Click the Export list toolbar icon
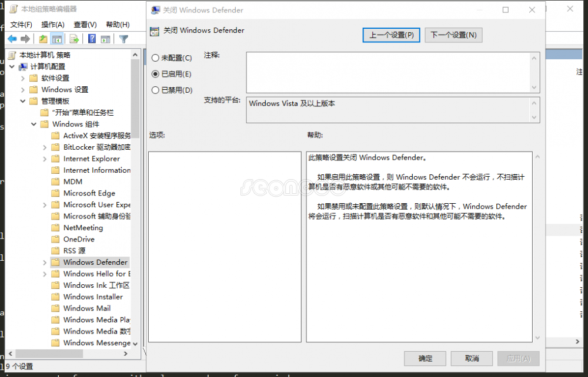The image size is (588, 377). 74,39
